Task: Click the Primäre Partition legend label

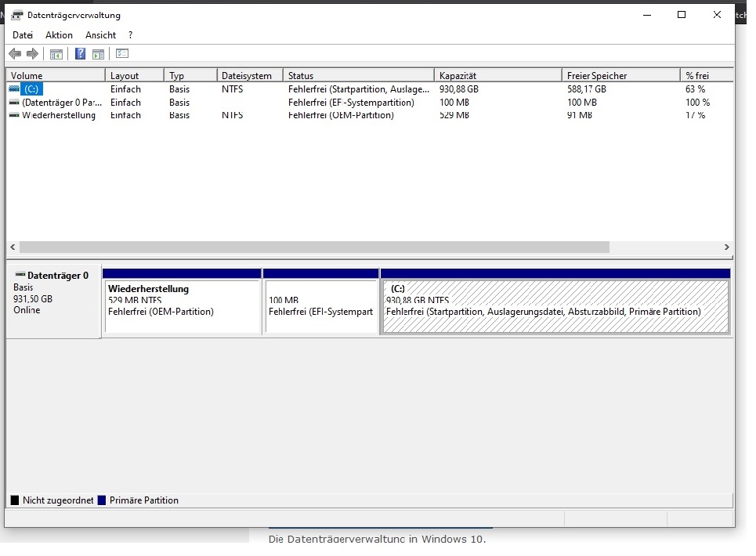Action: [143, 500]
